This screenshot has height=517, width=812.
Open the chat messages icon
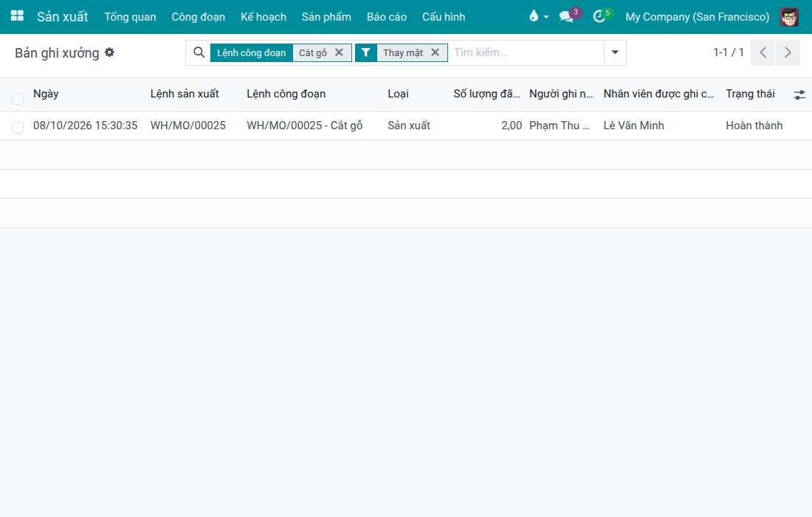(x=566, y=16)
